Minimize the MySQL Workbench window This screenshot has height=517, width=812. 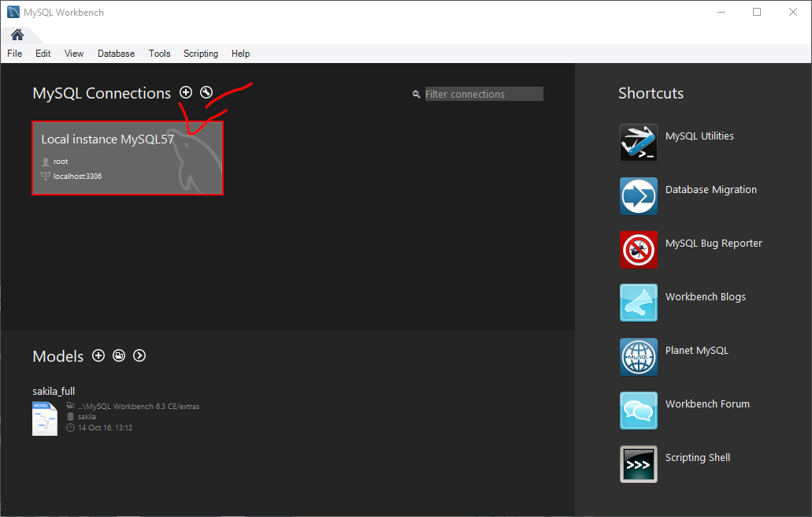click(x=721, y=12)
